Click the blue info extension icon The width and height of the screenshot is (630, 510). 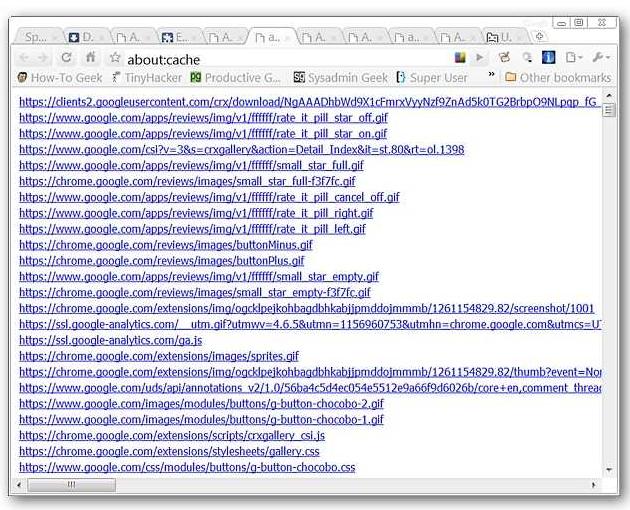click(548, 58)
